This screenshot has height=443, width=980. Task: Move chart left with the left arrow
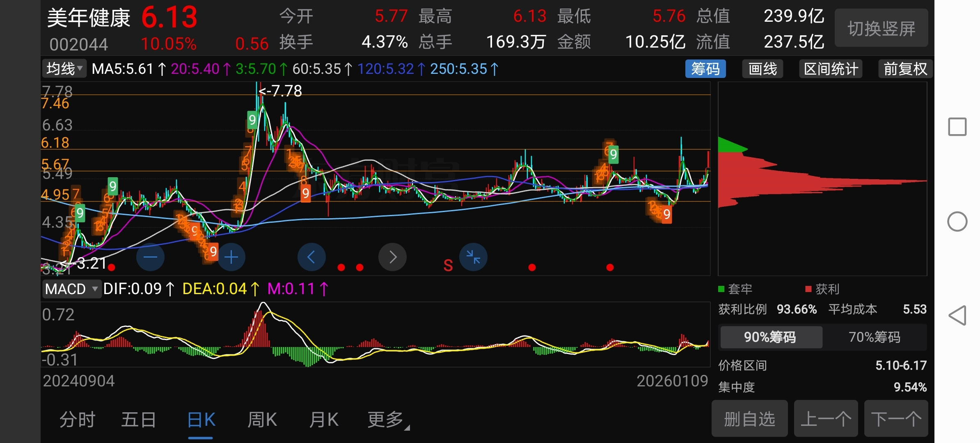[311, 257]
